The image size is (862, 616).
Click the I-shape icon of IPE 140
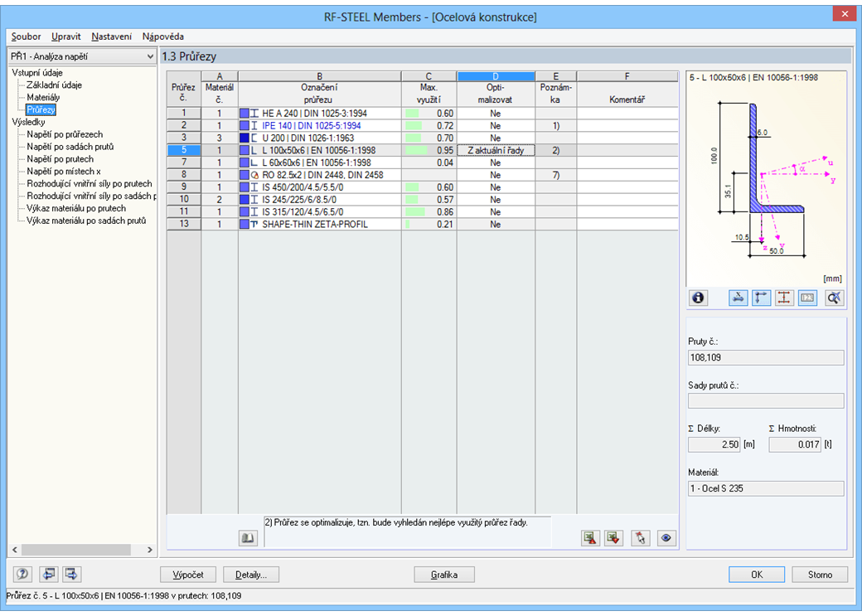254,125
